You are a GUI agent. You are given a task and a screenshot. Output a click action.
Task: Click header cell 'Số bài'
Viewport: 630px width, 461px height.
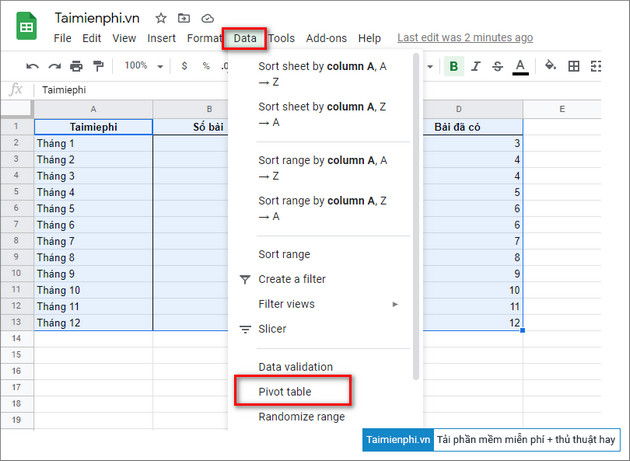point(191,127)
